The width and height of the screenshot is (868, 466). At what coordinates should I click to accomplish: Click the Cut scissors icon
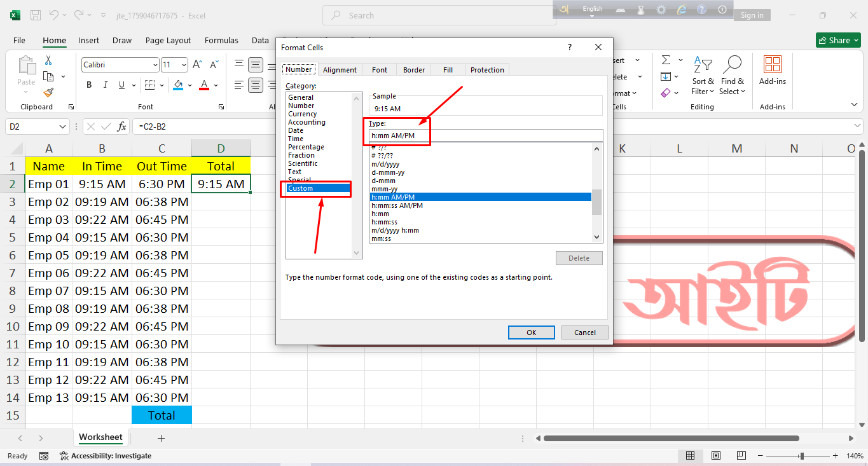48,60
